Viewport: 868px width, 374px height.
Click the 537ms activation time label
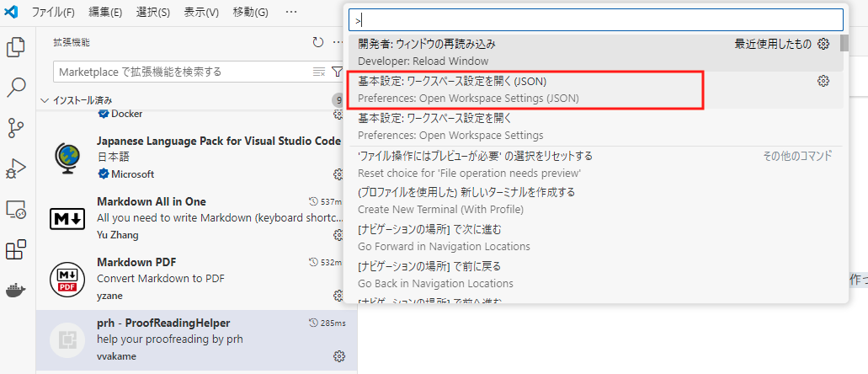point(326,201)
